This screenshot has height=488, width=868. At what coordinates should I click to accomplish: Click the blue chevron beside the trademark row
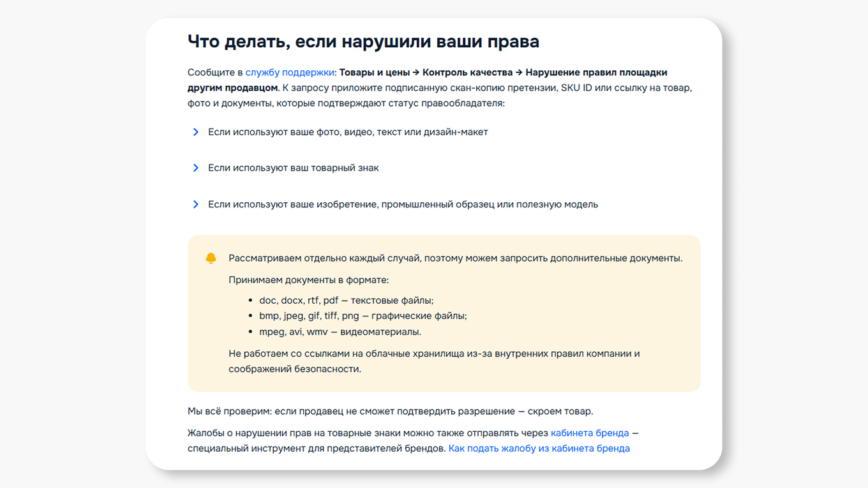[195, 168]
